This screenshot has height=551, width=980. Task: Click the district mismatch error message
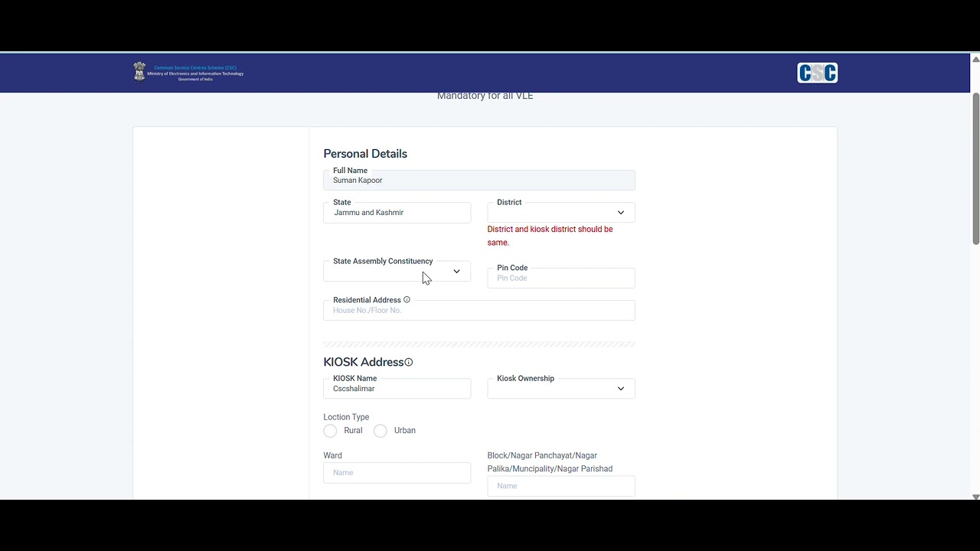550,236
